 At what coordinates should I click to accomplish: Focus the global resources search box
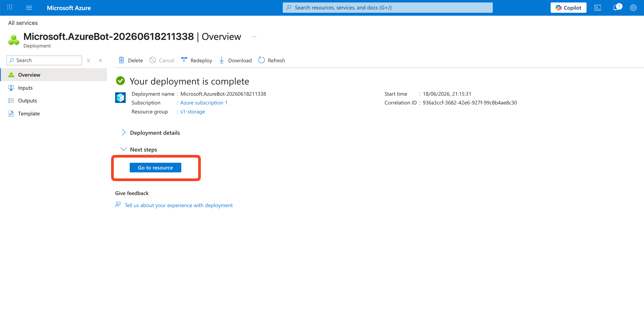(x=388, y=8)
